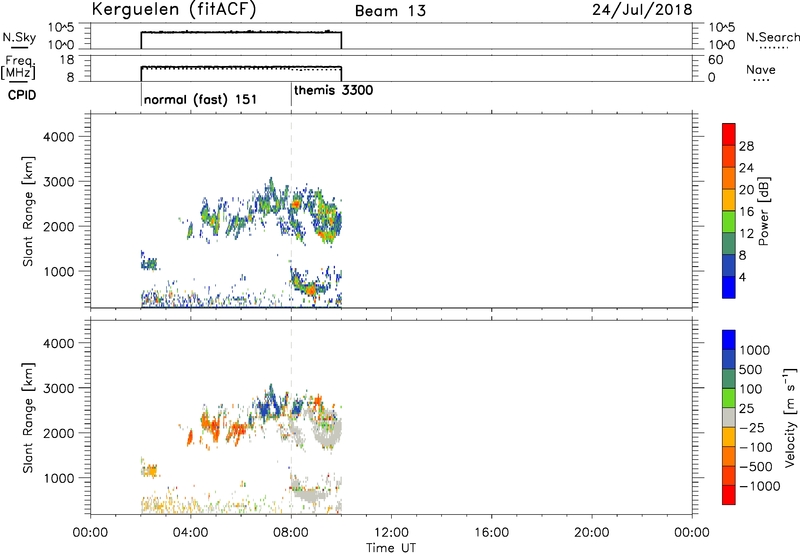Click the "N.Sky" legend label
Screen dimensions: 800x554
pos(19,38)
